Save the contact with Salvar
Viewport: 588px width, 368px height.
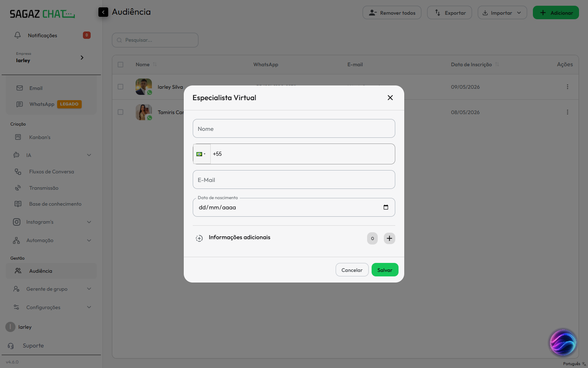385,270
